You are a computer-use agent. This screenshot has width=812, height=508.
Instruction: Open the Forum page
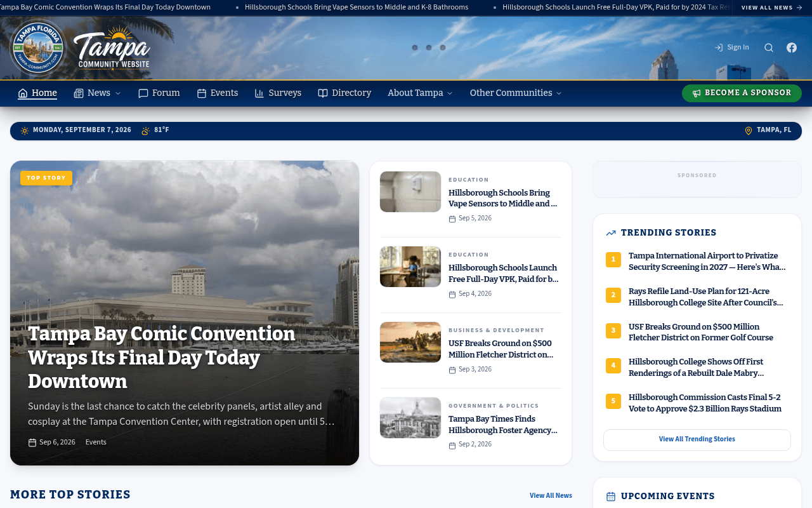(x=159, y=93)
